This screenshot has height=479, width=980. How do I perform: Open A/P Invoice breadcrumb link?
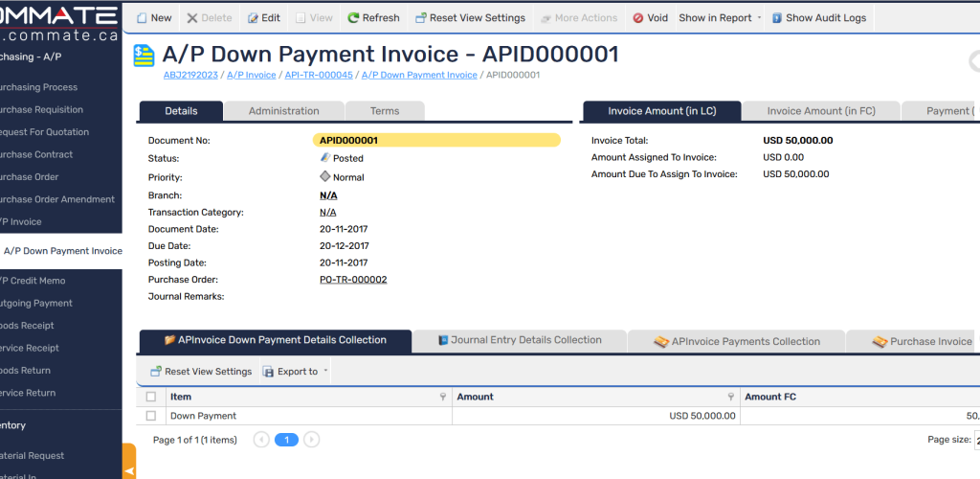pos(252,75)
